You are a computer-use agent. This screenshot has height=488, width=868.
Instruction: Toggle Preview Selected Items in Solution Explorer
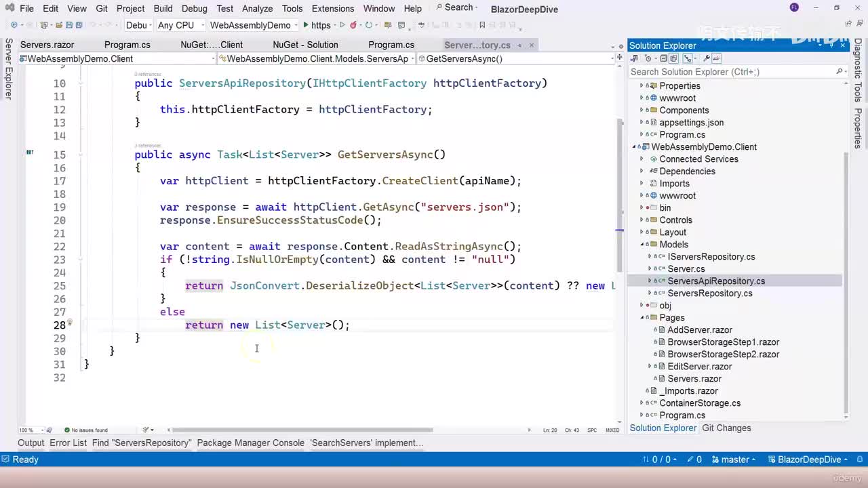pos(717,58)
